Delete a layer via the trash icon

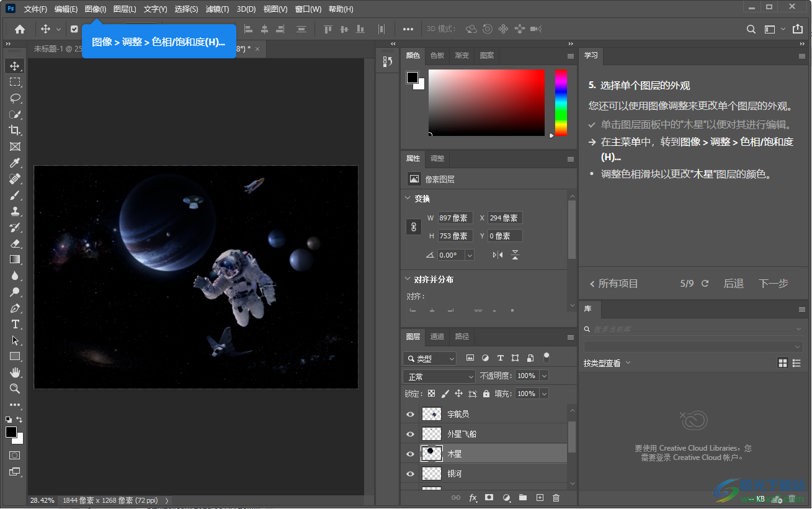[x=556, y=497]
